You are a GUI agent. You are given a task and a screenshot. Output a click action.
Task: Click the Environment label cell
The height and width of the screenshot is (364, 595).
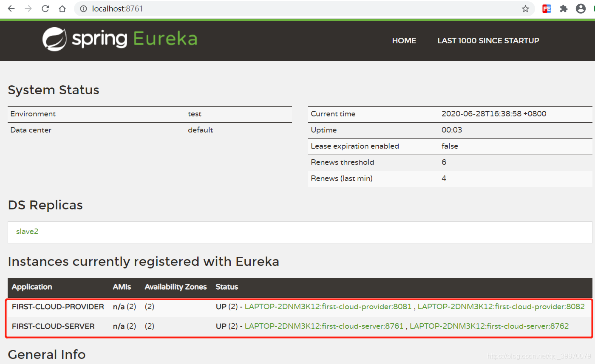(x=33, y=114)
